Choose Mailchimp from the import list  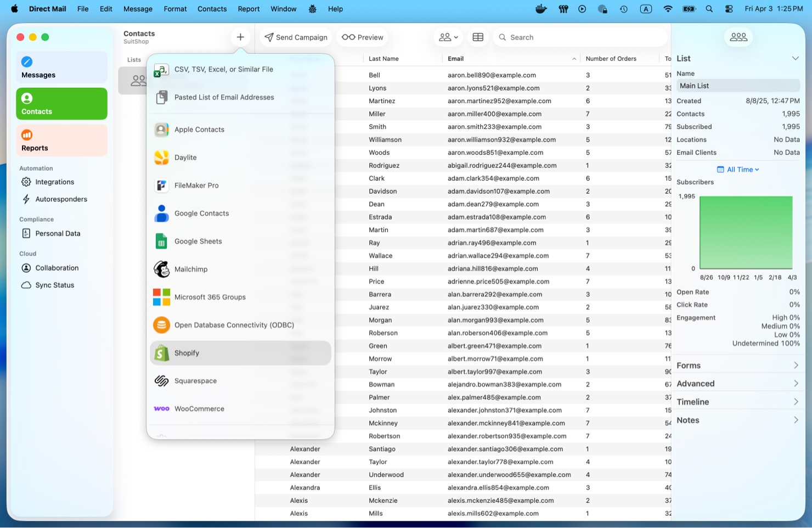191,269
